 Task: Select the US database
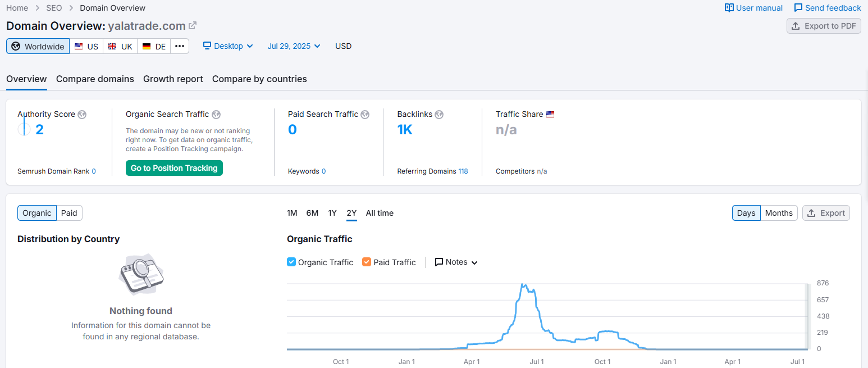tap(86, 46)
